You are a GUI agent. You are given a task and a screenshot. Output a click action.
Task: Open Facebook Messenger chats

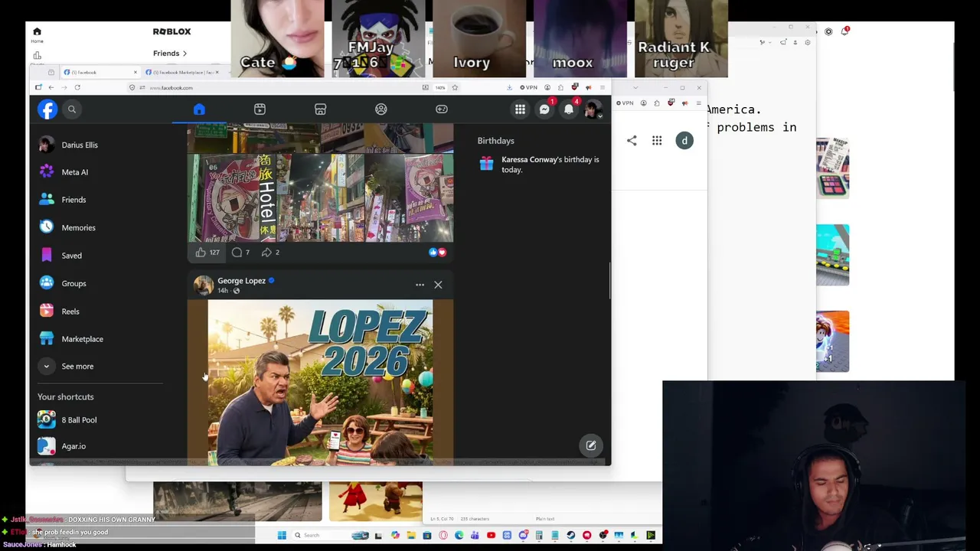pos(544,109)
